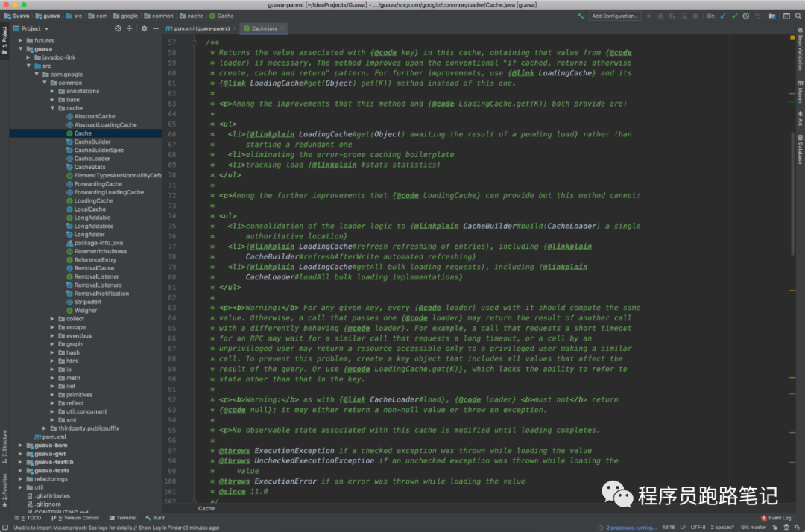Select package-info.java in the tree
The height and width of the screenshot is (532, 805).
pyautogui.click(x=98, y=243)
